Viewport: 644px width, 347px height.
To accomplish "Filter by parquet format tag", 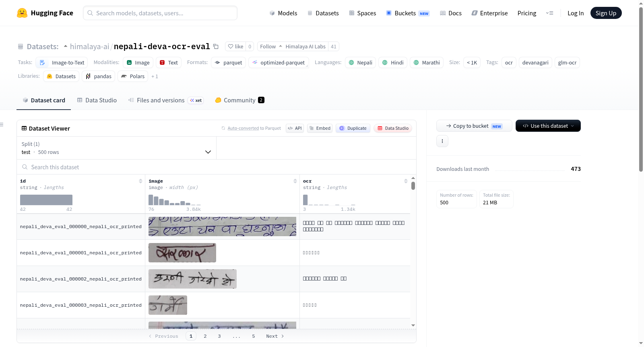I will point(228,62).
